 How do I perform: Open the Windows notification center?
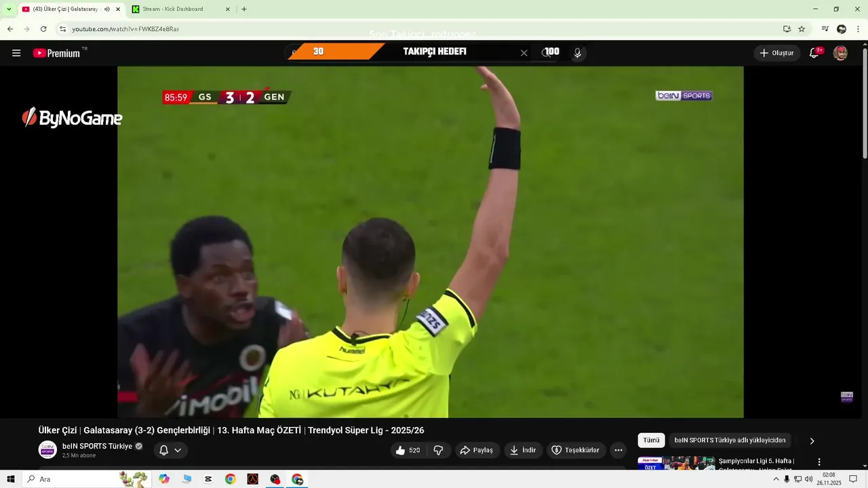coord(854,479)
